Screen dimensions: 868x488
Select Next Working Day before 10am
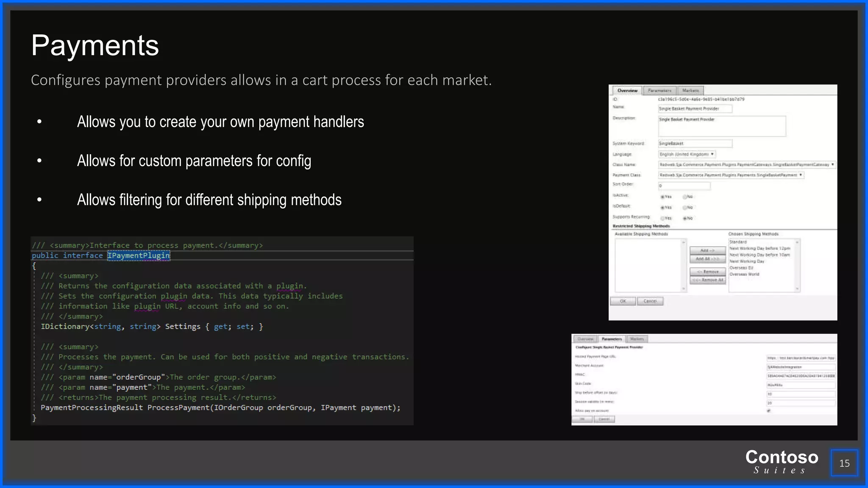760,255
